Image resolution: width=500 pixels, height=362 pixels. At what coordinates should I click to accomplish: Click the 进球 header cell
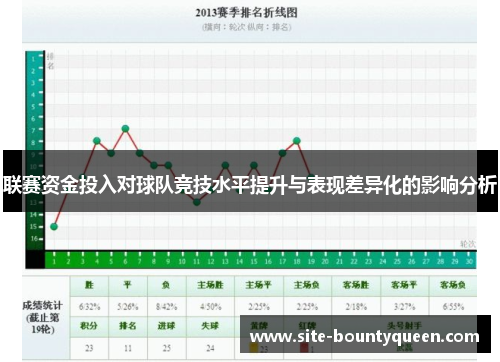tap(166, 326)
